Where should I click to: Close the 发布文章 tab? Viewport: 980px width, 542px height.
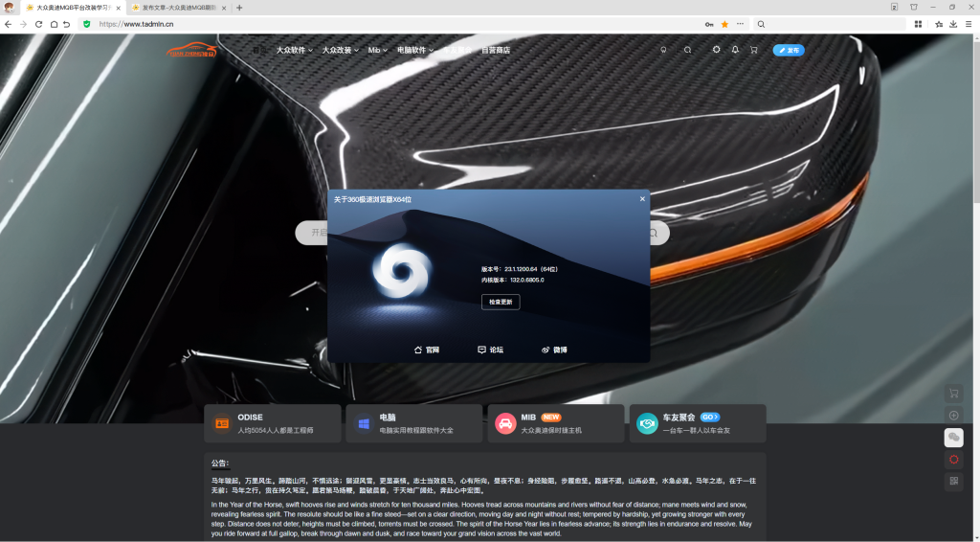point(225,8)
